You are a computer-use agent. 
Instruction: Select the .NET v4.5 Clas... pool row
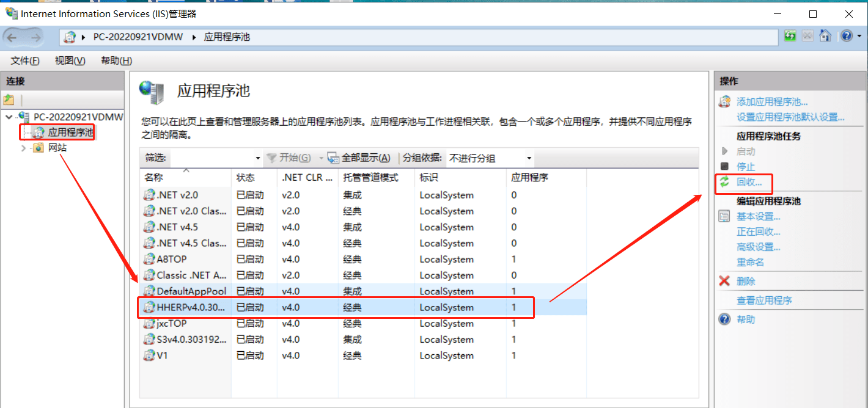coord(363,243)
